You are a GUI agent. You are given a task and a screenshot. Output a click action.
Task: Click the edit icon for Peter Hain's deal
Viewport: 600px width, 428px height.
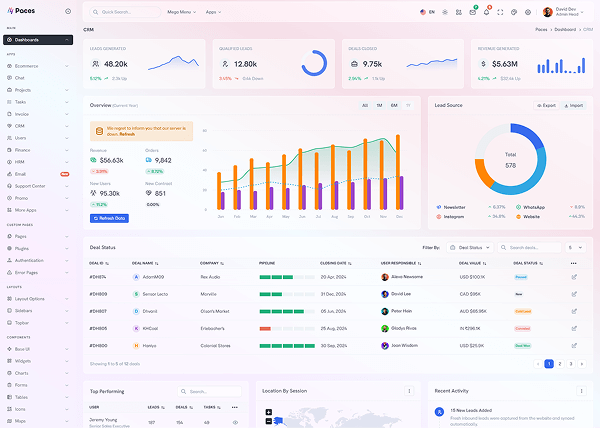point(573,310)
